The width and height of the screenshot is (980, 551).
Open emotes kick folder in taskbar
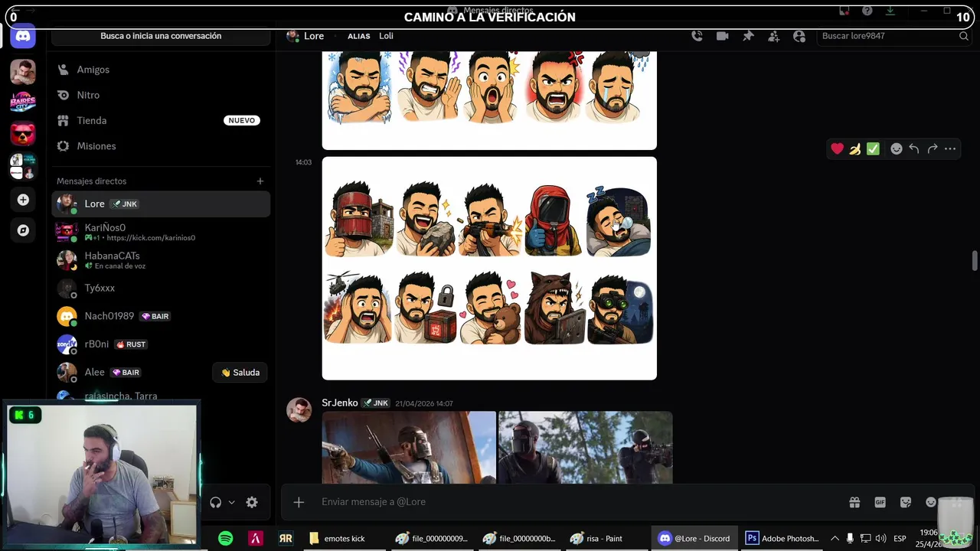(337, 538)
